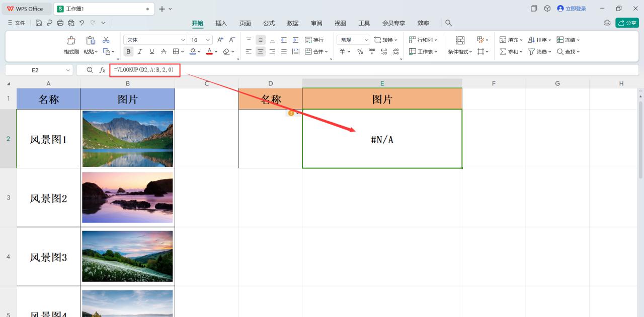Click the Save icon in the quick toolbar
Viewport: 644px width, 317px height.
39,23
